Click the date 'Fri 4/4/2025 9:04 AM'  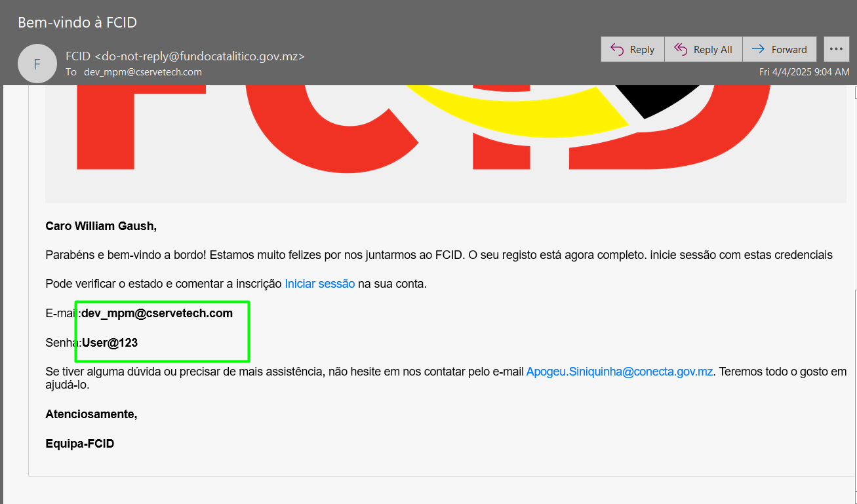pyautogui.click(x=805, y=72)
